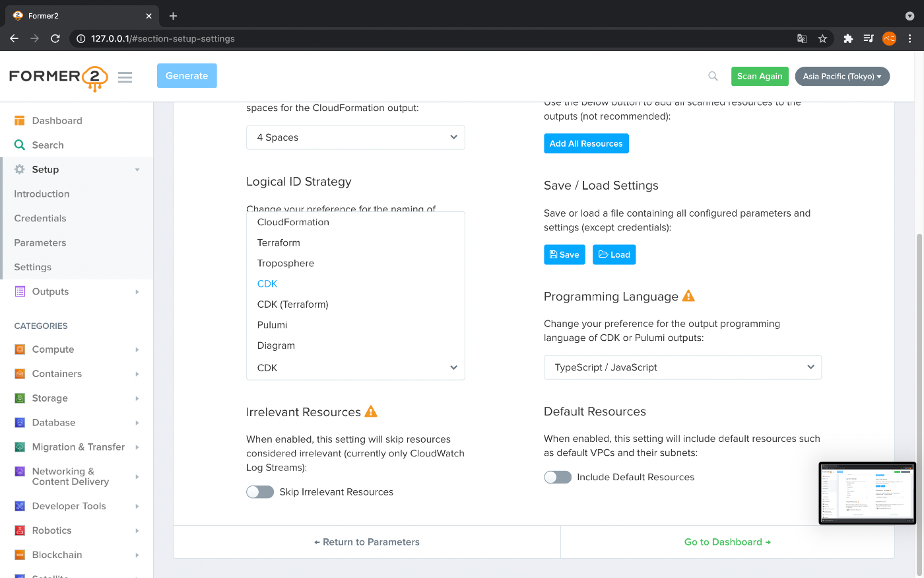Open the 4 Spaces indentation dropdown

[356, 137]
